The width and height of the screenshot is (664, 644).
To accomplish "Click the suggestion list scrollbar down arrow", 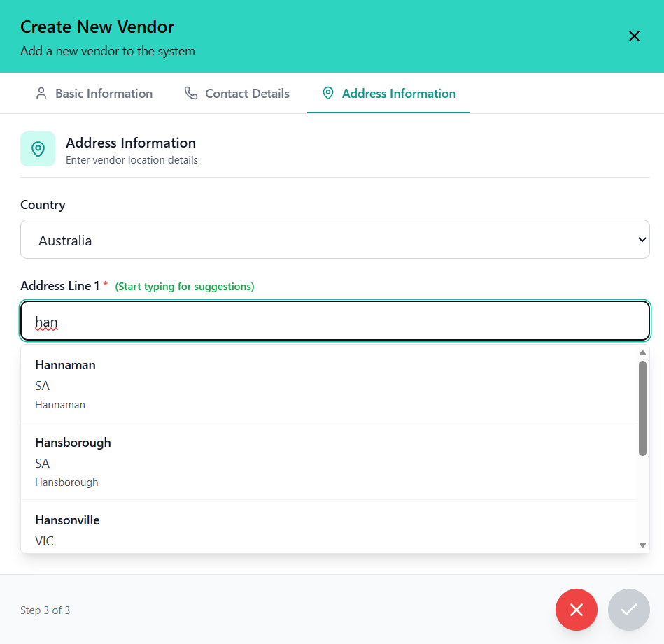I will (642, 543).
